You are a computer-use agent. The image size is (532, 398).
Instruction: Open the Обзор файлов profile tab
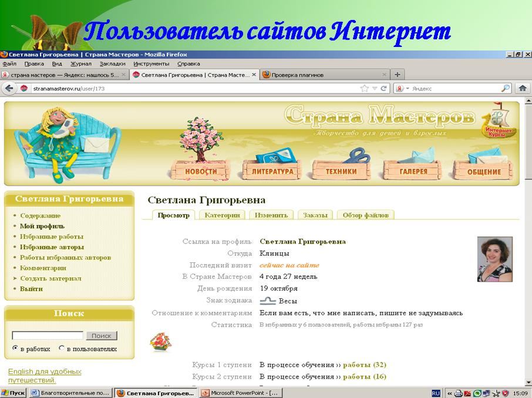pos(365,215)
